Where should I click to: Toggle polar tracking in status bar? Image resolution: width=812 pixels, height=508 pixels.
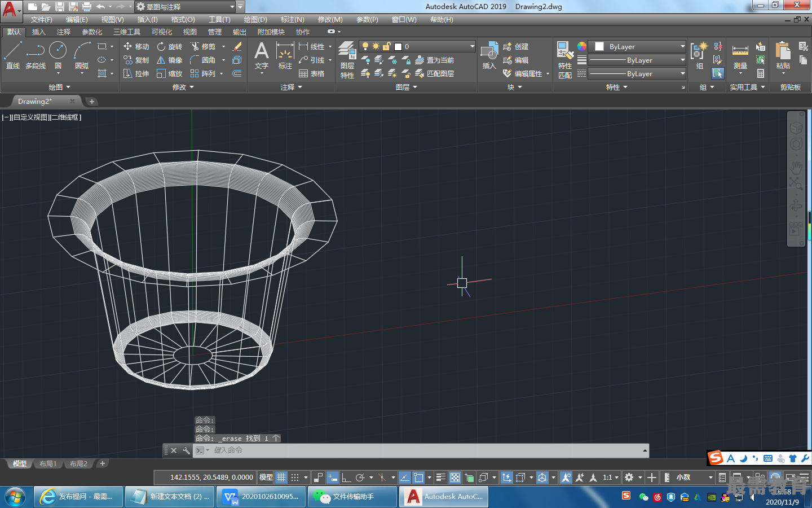360,478
